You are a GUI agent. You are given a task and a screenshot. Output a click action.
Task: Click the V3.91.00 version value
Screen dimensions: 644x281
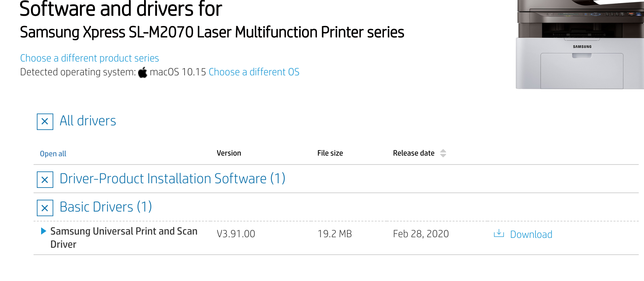tap(236, 234)
